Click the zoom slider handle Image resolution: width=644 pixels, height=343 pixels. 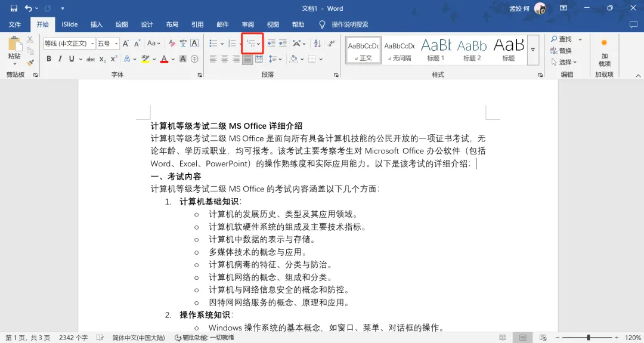coord(588,338)
